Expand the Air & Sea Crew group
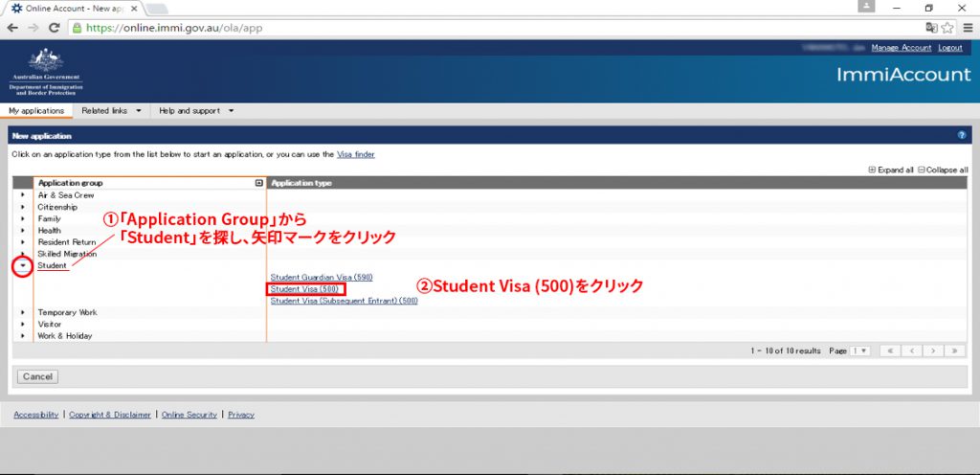Image resolution: width=980 pixels, height=475 pixels. 23,195
